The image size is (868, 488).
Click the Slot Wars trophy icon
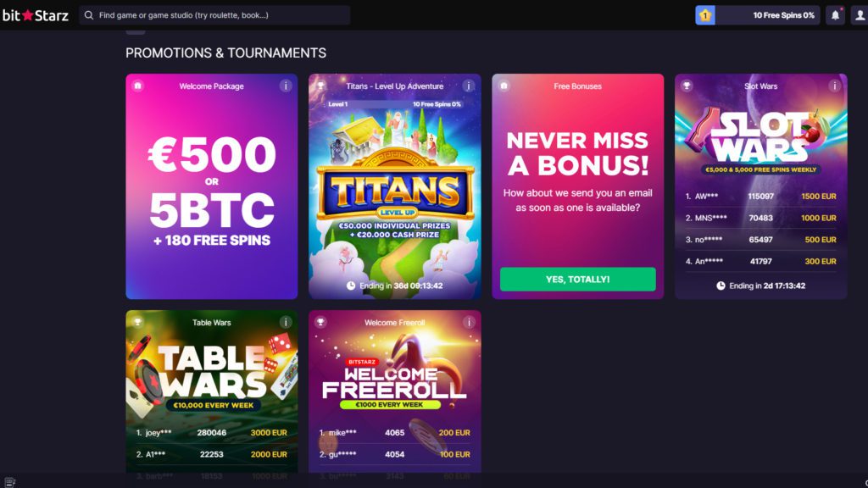[x=687, y=86]
